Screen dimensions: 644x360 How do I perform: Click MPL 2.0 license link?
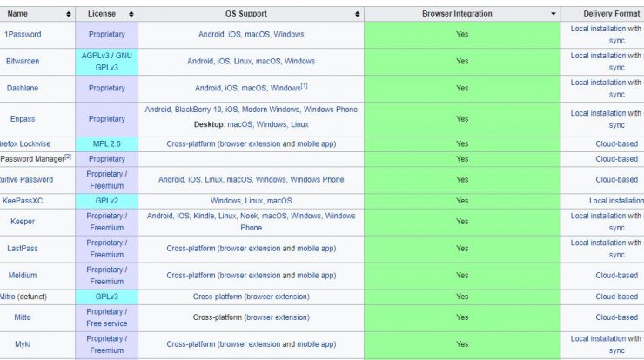(x=107, y=144)
